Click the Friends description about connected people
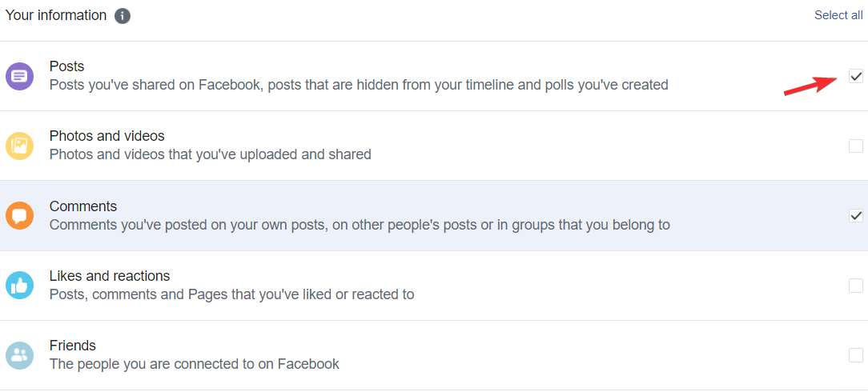Screen dimensions: 868x392 click(x=195, y=364)
